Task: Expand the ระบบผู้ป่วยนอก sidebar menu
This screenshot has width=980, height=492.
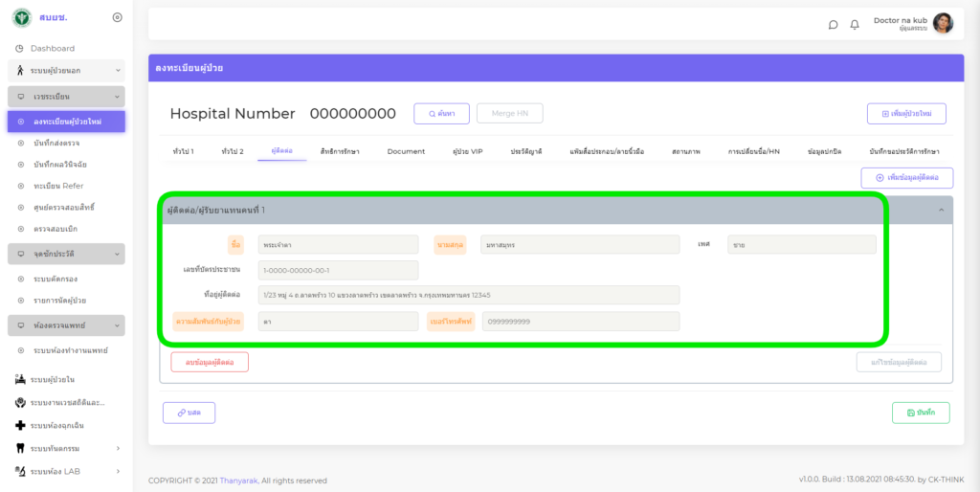Action: click(66, 71)
